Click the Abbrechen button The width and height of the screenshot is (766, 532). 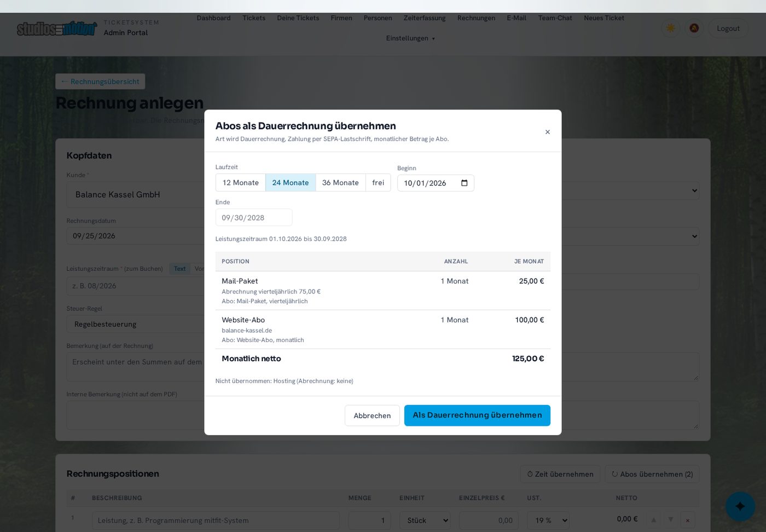(x=372, y=415)
